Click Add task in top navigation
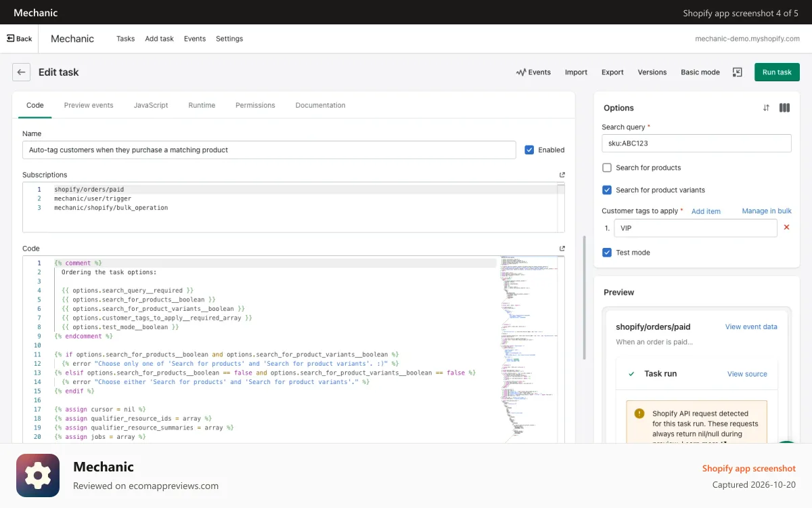 159,39
